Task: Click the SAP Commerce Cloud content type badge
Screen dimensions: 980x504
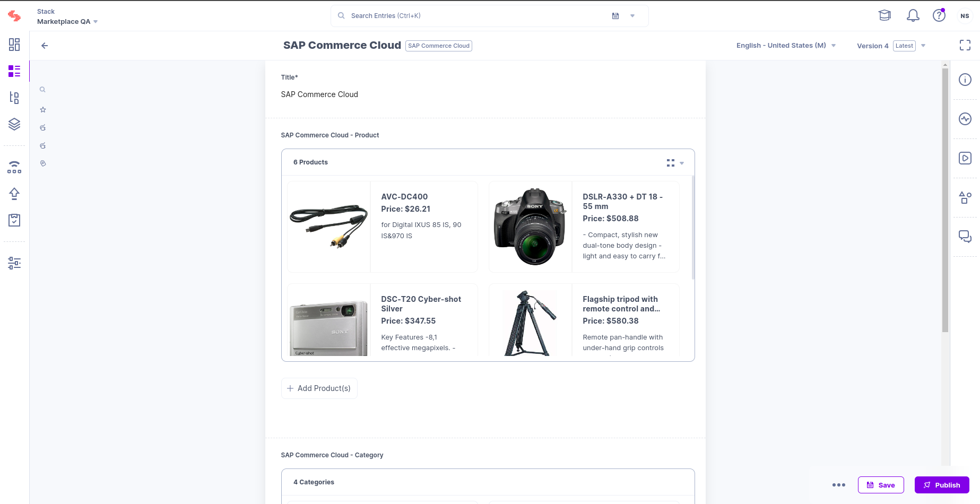Action: tap(439, 46)
